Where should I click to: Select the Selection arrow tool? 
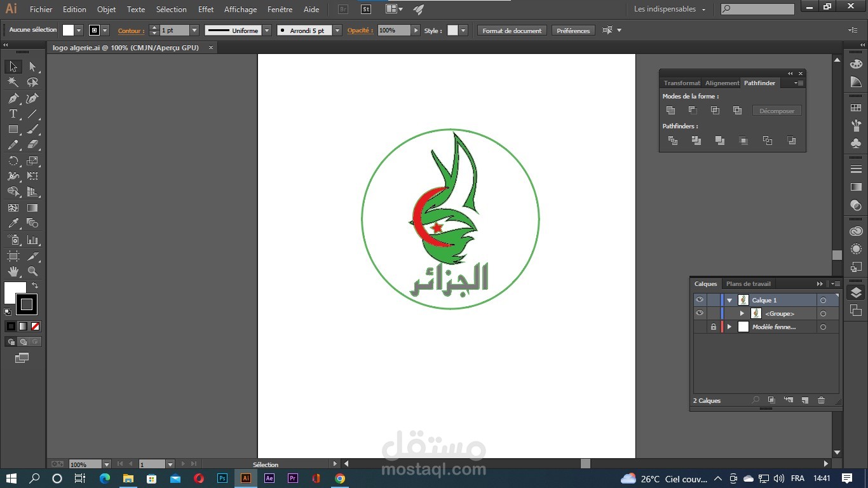(x=13, y=67)
